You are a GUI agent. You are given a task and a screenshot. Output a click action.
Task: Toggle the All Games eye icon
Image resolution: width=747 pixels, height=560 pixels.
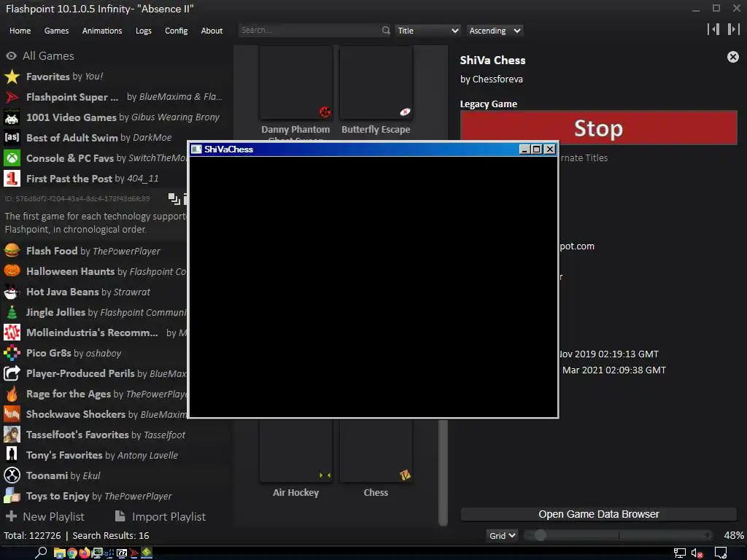click(x=11, y=55)
